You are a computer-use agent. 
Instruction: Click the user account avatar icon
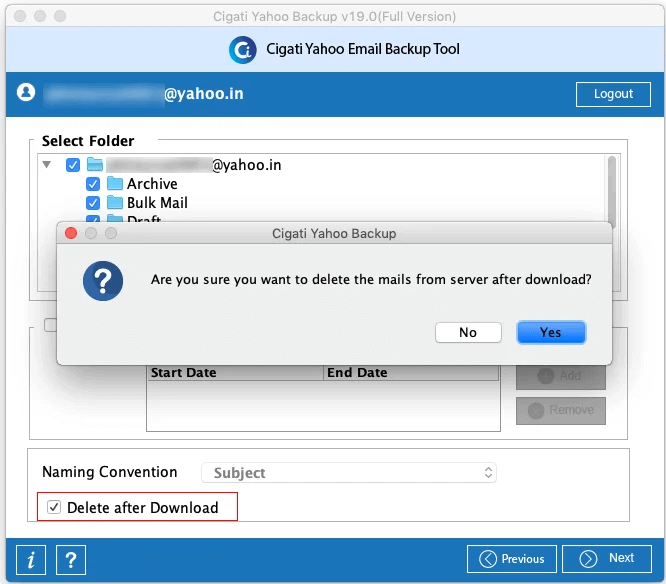(x=26, y=92)
